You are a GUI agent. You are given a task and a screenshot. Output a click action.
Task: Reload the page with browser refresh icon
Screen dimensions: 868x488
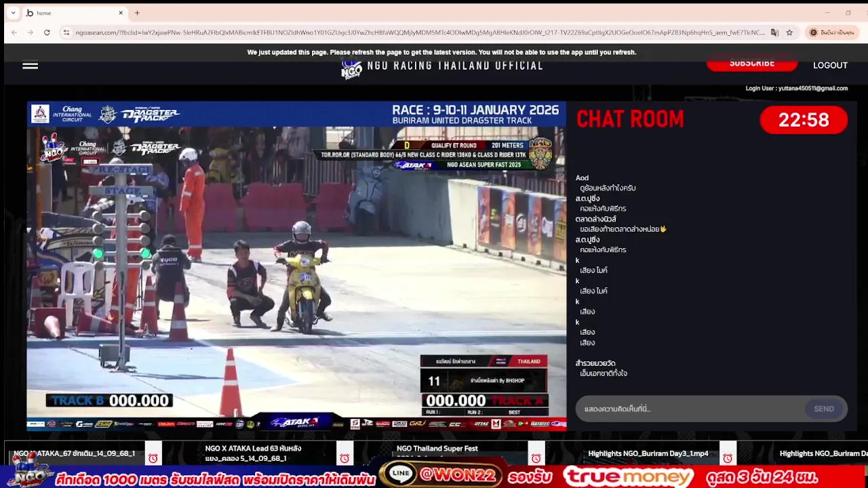point(47,33)
